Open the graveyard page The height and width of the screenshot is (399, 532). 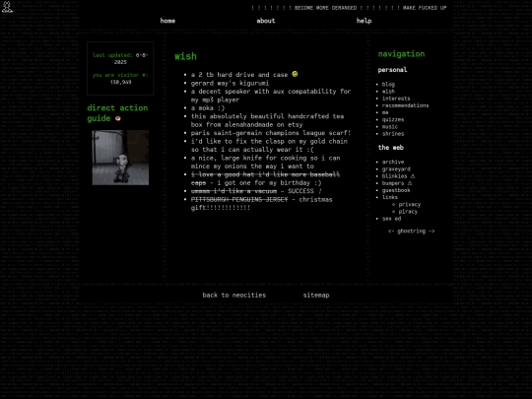click(396, 169)
